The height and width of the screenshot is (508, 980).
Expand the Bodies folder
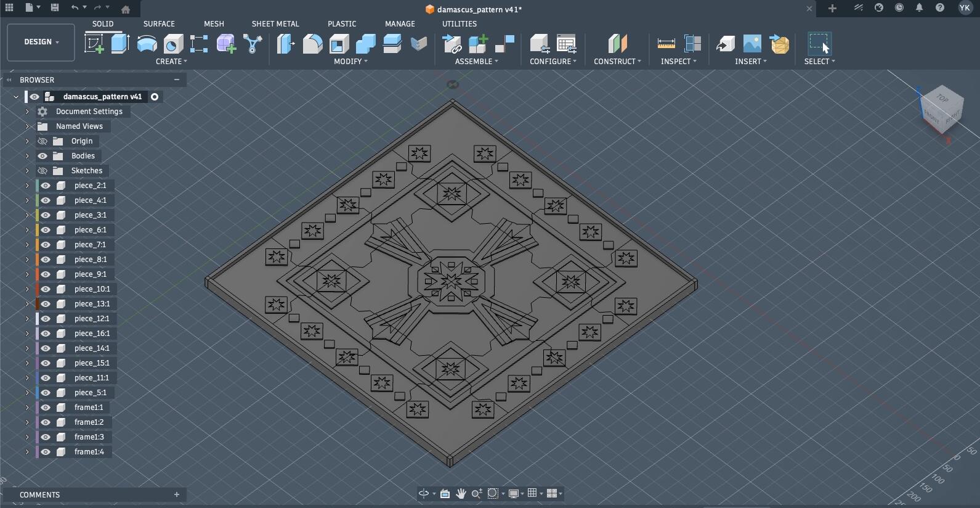click(x=27, y=156)
